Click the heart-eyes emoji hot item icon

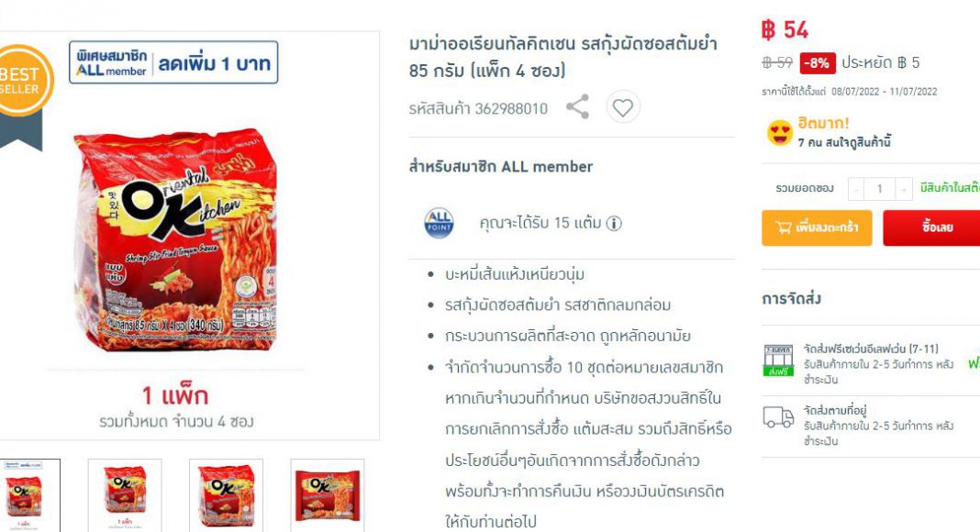click(x=779, y=132)
